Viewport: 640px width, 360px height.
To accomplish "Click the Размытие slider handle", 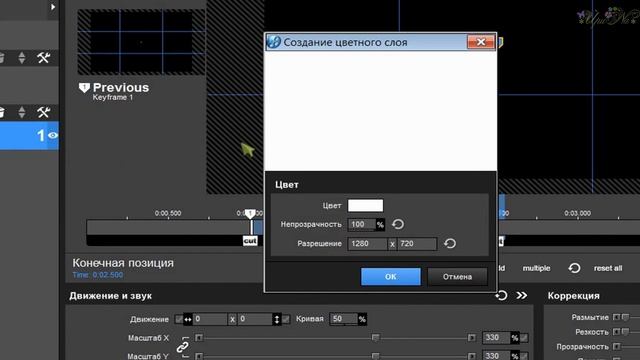I will coord(625,317).
